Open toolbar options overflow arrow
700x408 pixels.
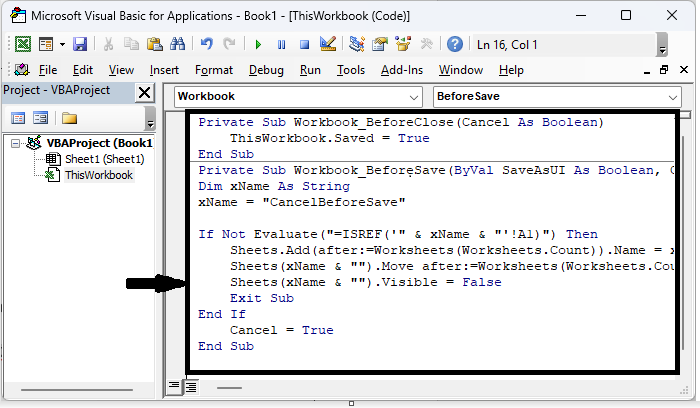662,45
